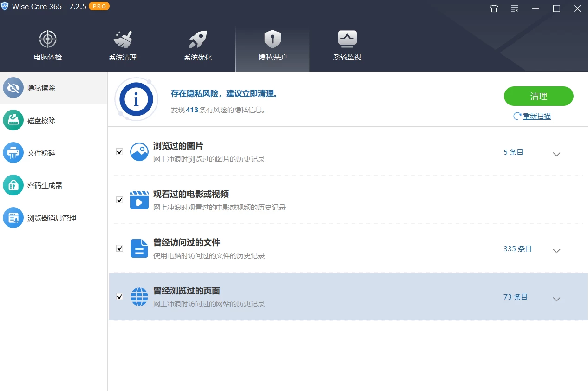588x391 pixels.
Task: Click the 曾经浏览过的页面 title
Action: [x=187, y=291]
